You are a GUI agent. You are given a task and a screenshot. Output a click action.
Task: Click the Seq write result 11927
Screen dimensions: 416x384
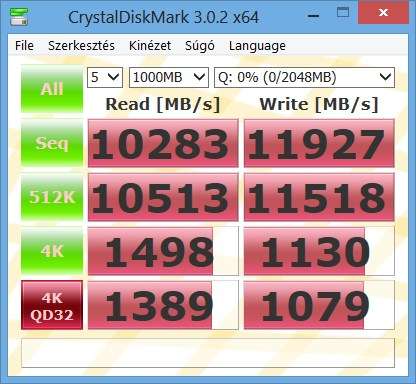pos(319,143)
